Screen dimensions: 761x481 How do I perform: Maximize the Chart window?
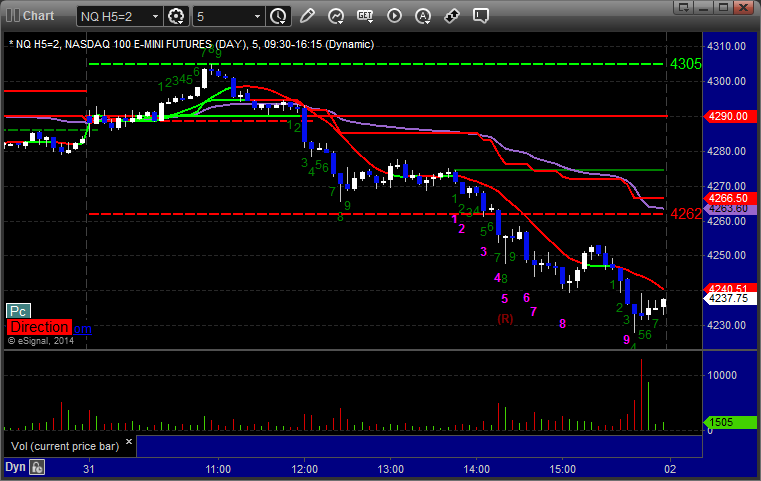(723, 7)
